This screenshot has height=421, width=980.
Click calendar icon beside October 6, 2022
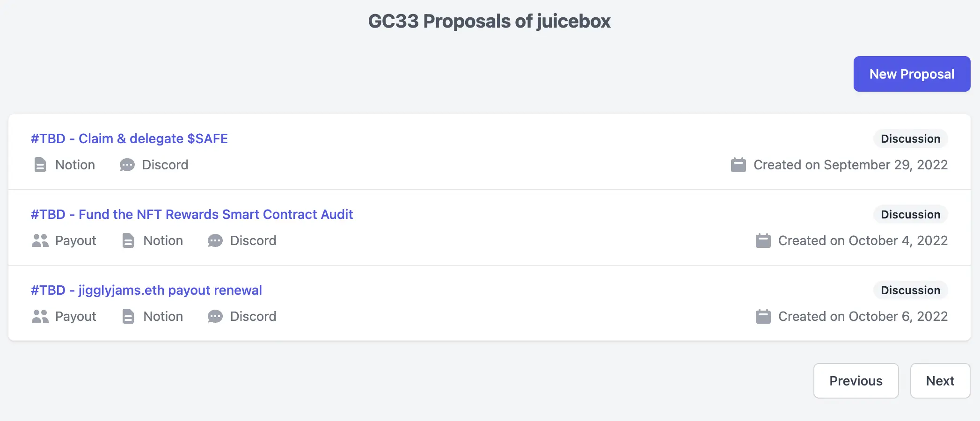click(763, 316)
